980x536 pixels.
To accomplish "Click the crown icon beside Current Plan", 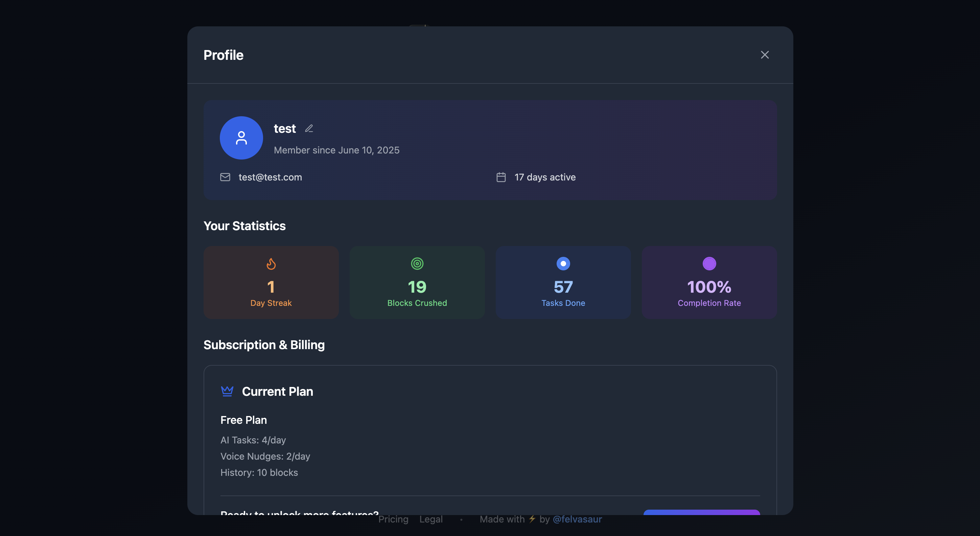I will pos(227,391).
